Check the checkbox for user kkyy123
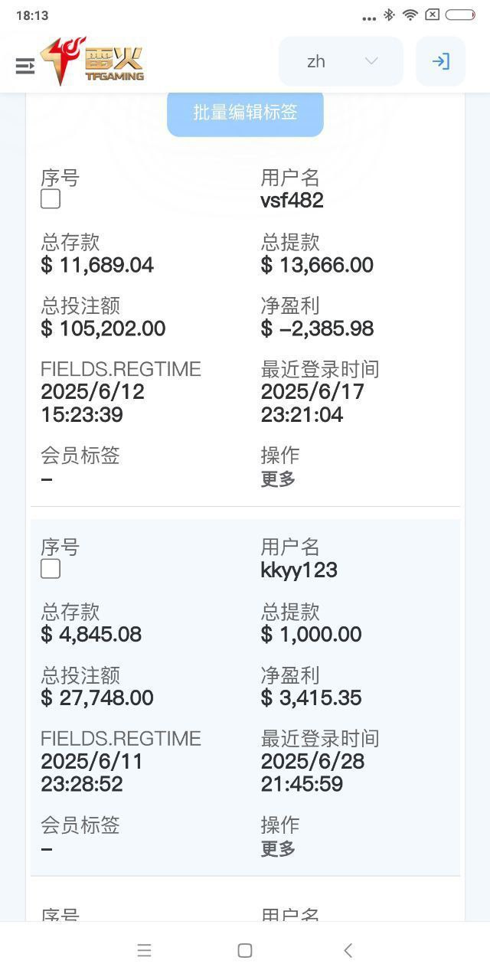This screenshot has height=980, width=490. pos(51,569)
